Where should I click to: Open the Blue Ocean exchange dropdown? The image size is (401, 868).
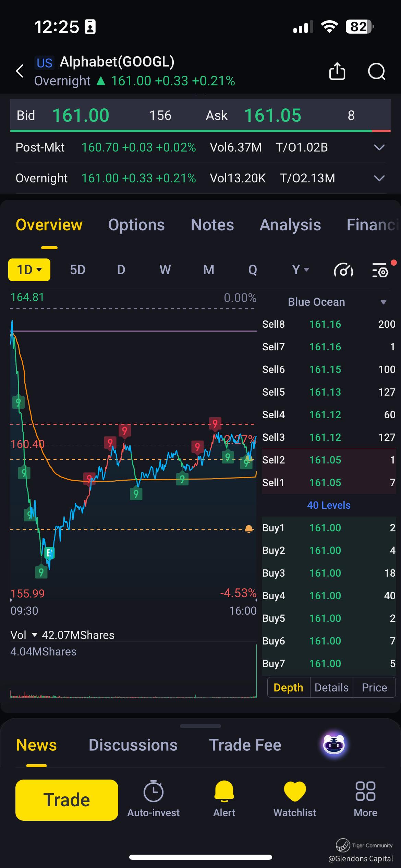(337, 302)
